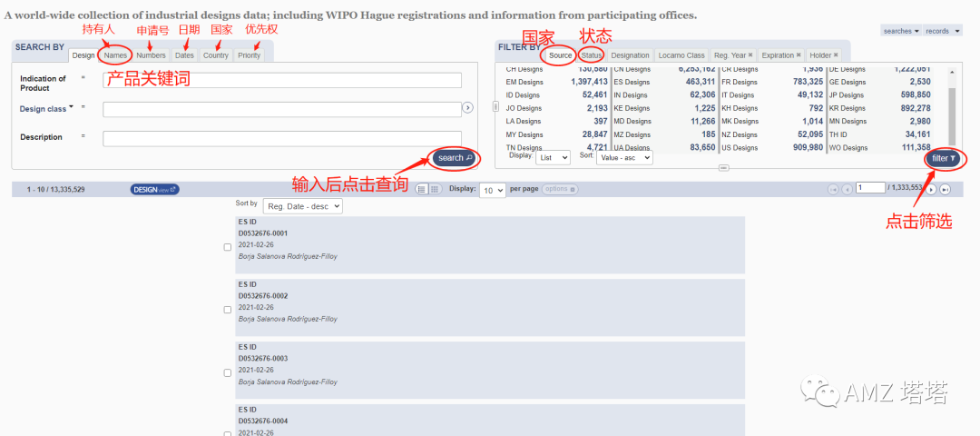Click the Design class input field
Image resolution: width=980 pixels, height=436 pixels.
[282, 109]
